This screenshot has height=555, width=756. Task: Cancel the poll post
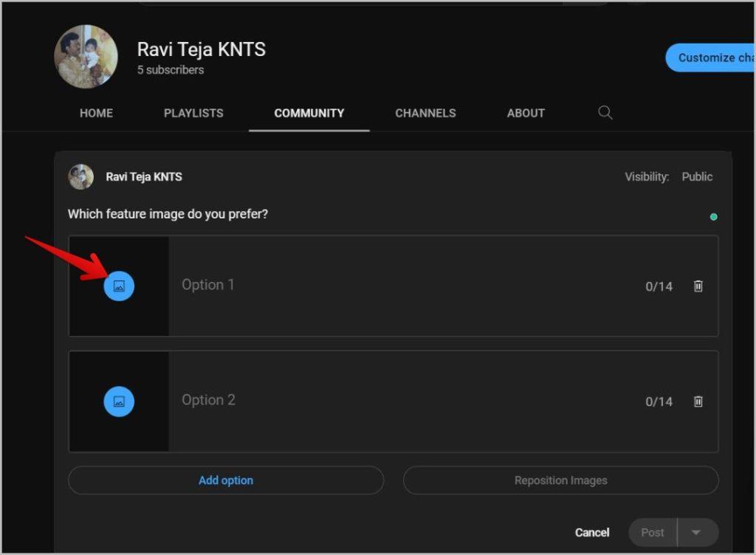click(x=591, y=532)
